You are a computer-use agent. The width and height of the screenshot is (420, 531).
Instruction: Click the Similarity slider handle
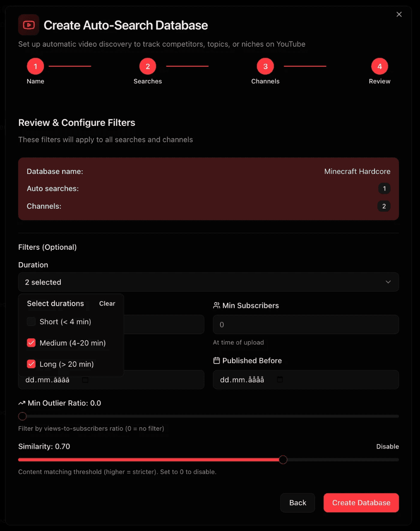pos(283,460)
